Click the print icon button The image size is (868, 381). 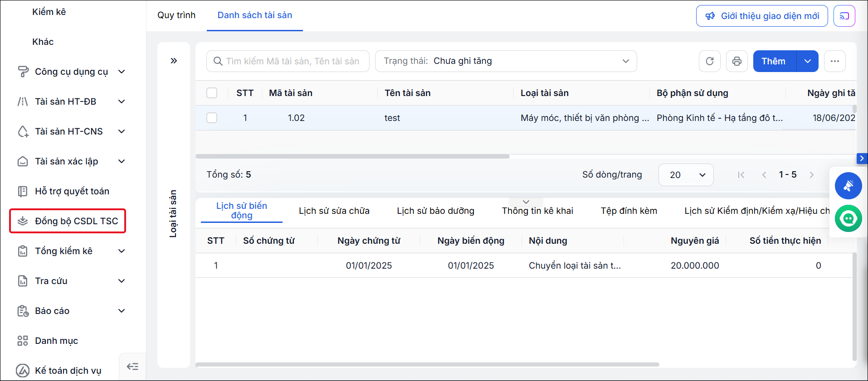[x=737, y=61]
